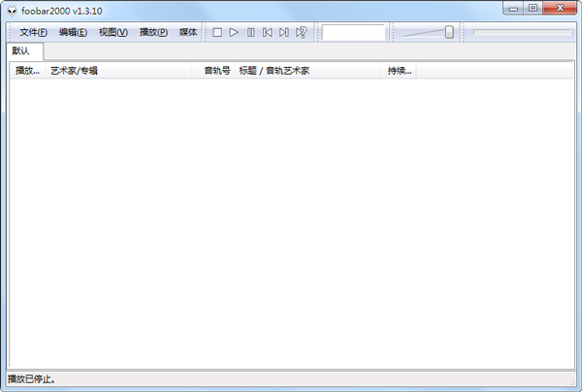Open the 视图(V) menu
582x392 pixels.
pyautogui.click(x=113, y=33)
